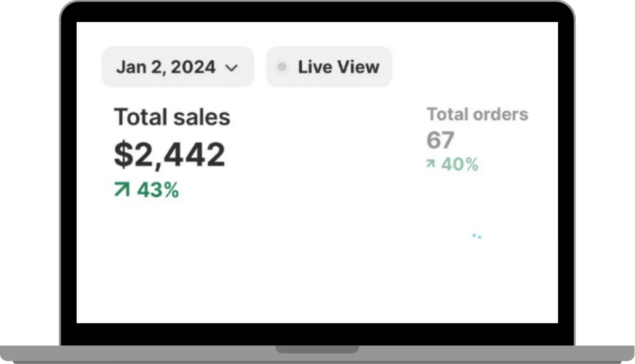Click the Live View button
The height and width of the screenshot is (364, 635).
point(329,67)
